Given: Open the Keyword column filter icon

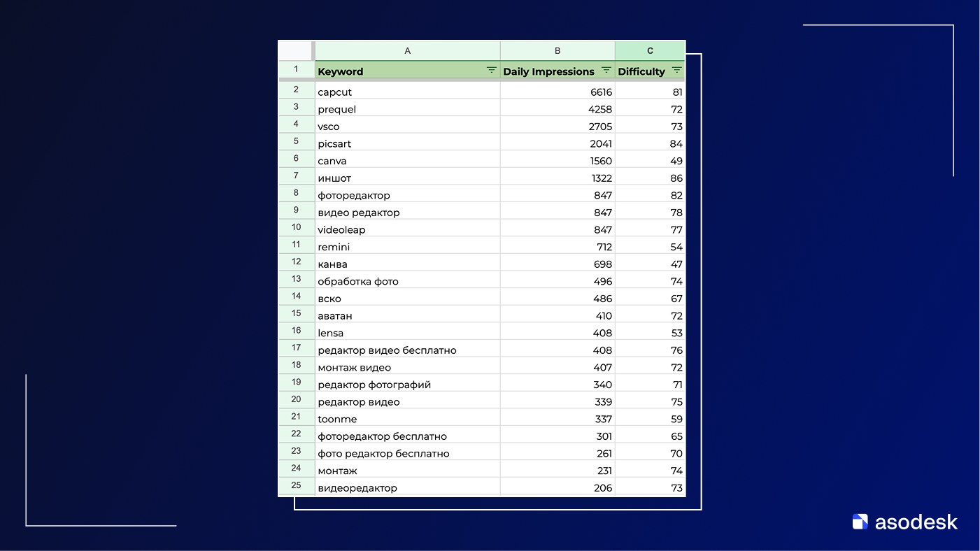Looking at the screenshot, I should [x=491, y=71].
